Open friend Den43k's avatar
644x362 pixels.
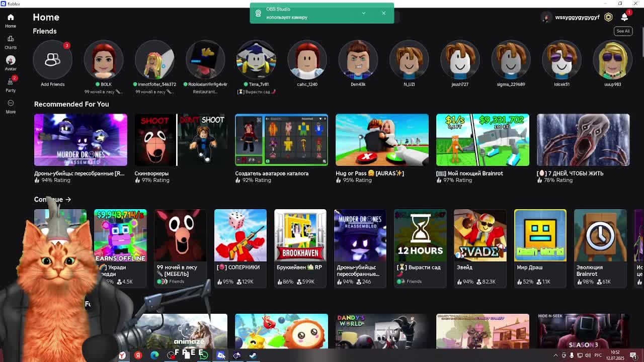[x=358, y=60]
